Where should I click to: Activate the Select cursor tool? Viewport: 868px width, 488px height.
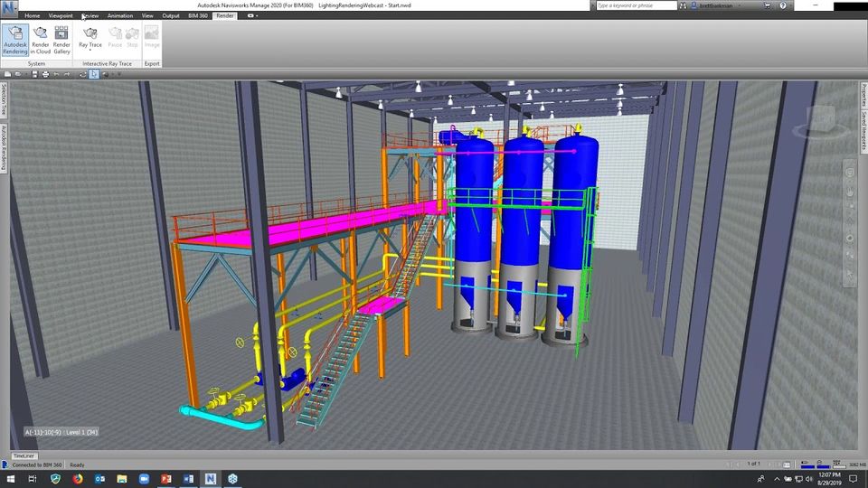(x=94, y=74)
